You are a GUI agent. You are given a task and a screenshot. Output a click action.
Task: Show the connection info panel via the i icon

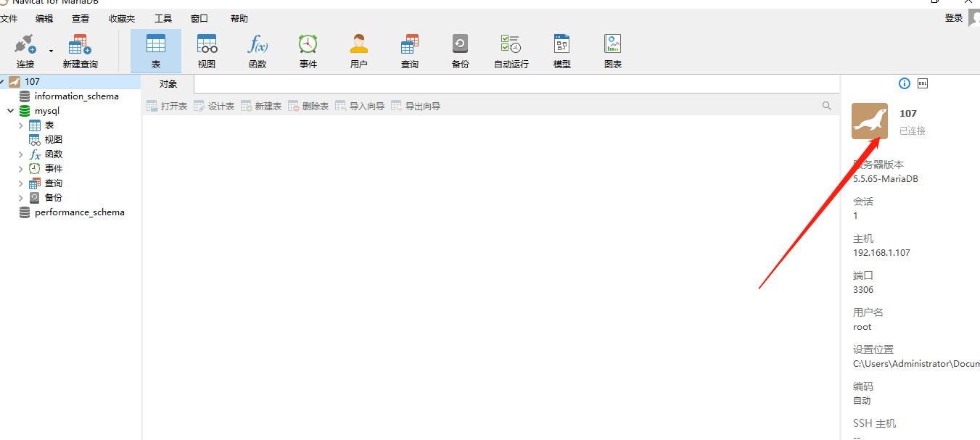(904, 83)
